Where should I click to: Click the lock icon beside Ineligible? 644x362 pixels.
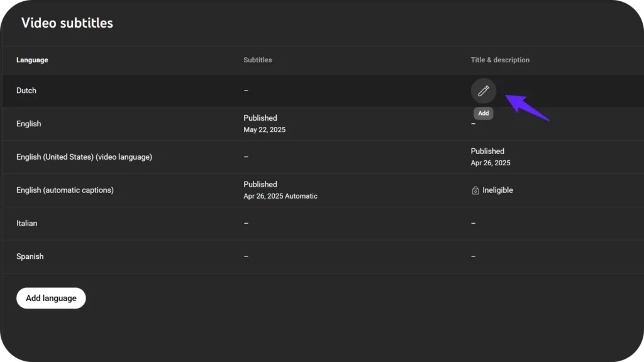pyautogui.click(x=475, y=190)
